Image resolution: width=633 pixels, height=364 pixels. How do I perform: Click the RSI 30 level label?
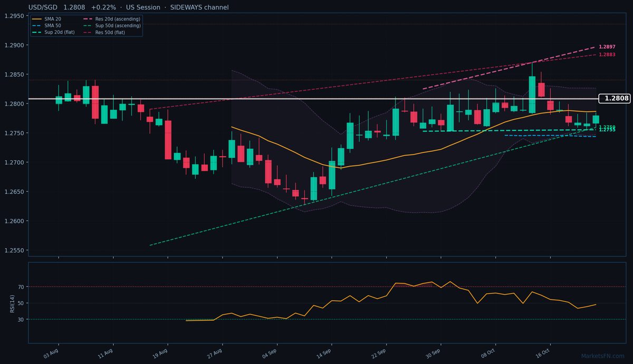(x=21, y=320)
